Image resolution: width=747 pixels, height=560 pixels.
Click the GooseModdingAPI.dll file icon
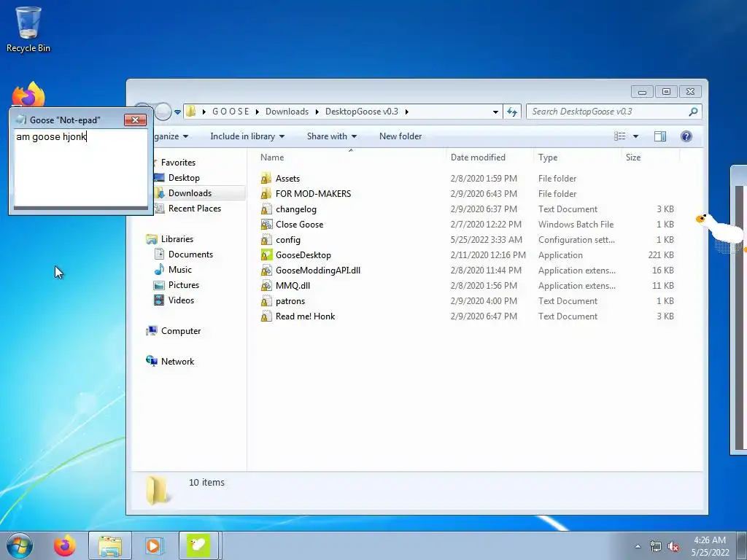click(266, 271)
